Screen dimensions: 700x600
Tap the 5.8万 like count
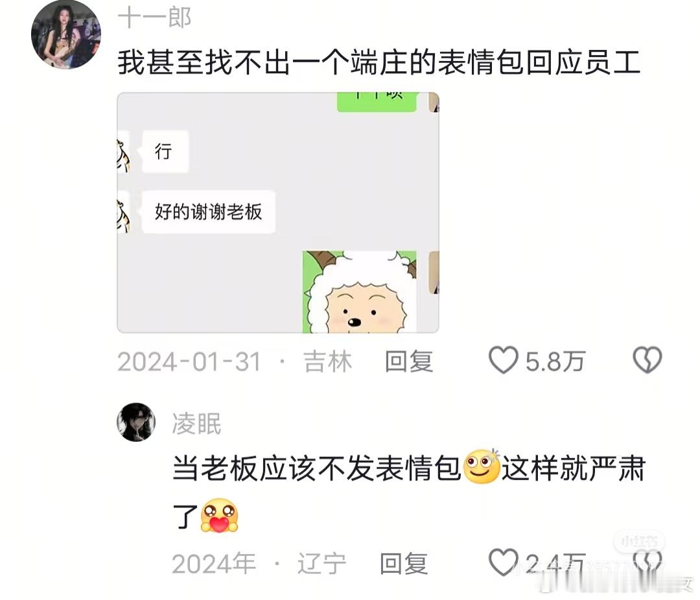point(555,361)
